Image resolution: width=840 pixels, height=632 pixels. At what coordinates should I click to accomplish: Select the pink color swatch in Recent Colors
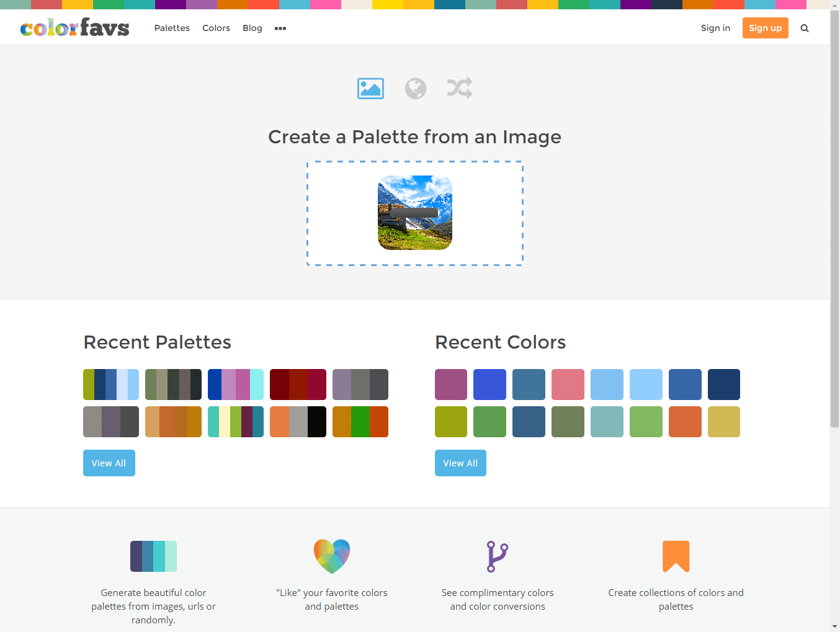568,385
